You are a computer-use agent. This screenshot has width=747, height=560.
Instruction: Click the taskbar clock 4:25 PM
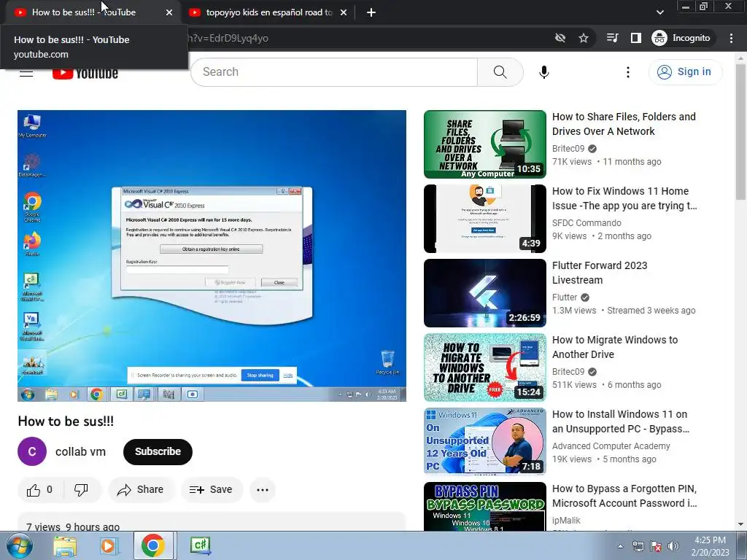[710, 546]
